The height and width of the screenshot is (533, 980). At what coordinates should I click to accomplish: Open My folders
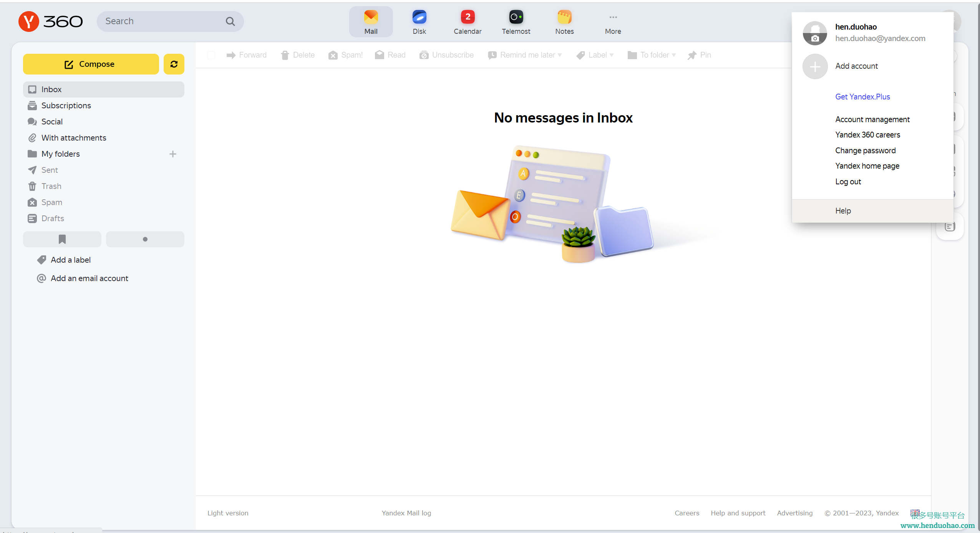(x=61, y=154)
